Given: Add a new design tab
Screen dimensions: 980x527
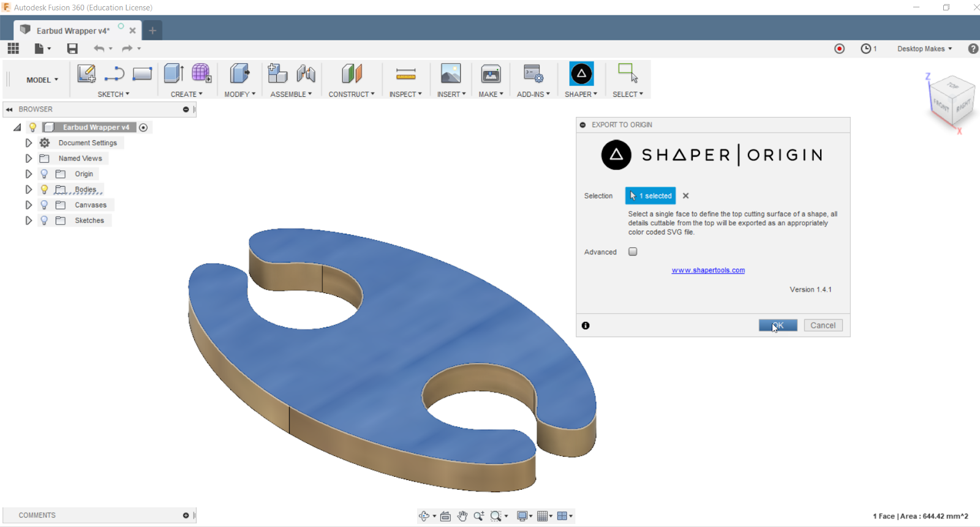Looking at the screenshot, I should pos(153,30).
